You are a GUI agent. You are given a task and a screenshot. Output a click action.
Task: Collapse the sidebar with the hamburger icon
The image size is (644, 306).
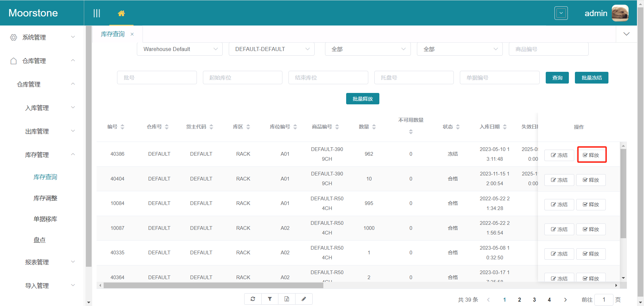[x=97, y=13]
